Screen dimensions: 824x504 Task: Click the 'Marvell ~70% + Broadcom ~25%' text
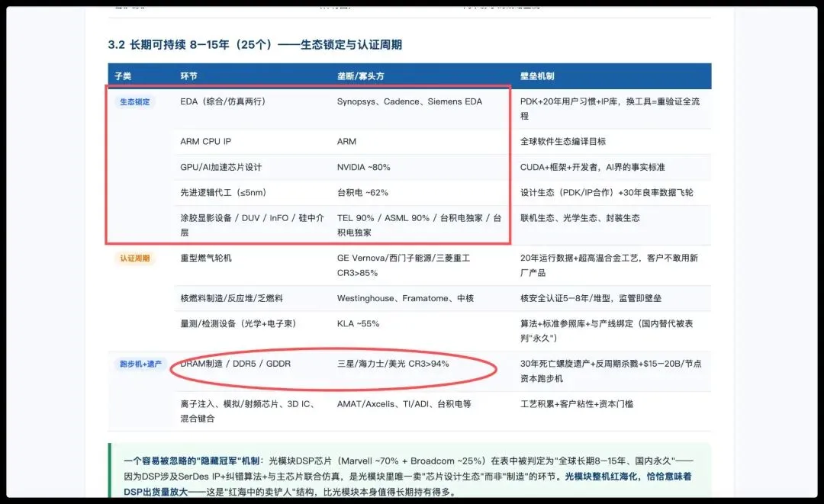[412, 461]
